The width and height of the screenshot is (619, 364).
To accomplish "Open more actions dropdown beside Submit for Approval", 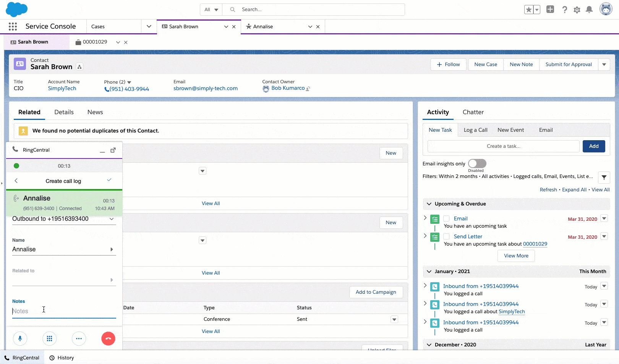I will pos(604,65).
